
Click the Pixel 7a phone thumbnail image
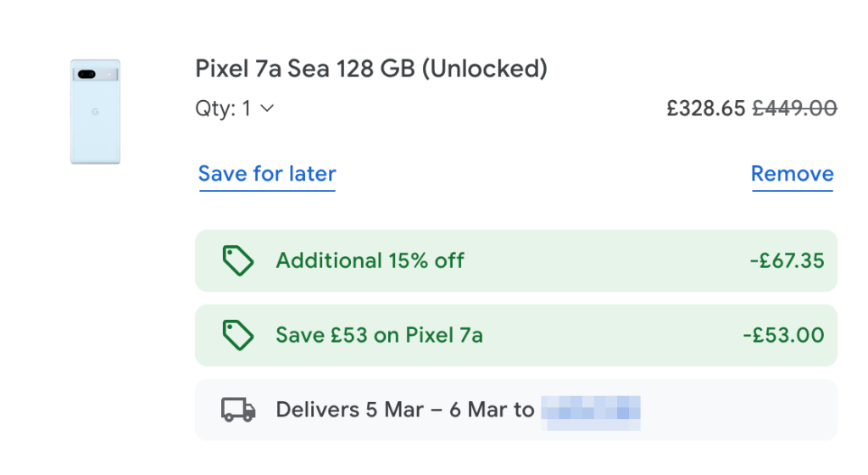[x=95, y=111]
